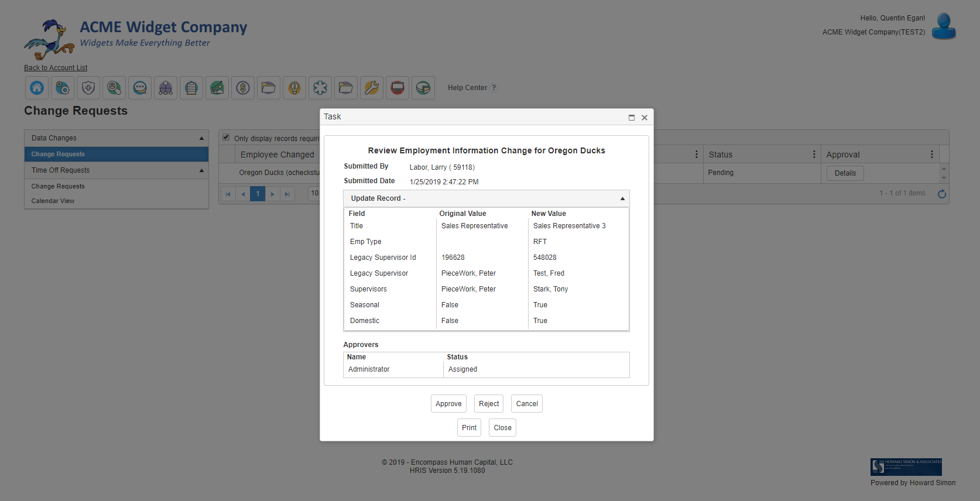Close the Task dialog with X
Image resolution: width=980 pixels, height=501 pixels.
[x=645, y=118]
